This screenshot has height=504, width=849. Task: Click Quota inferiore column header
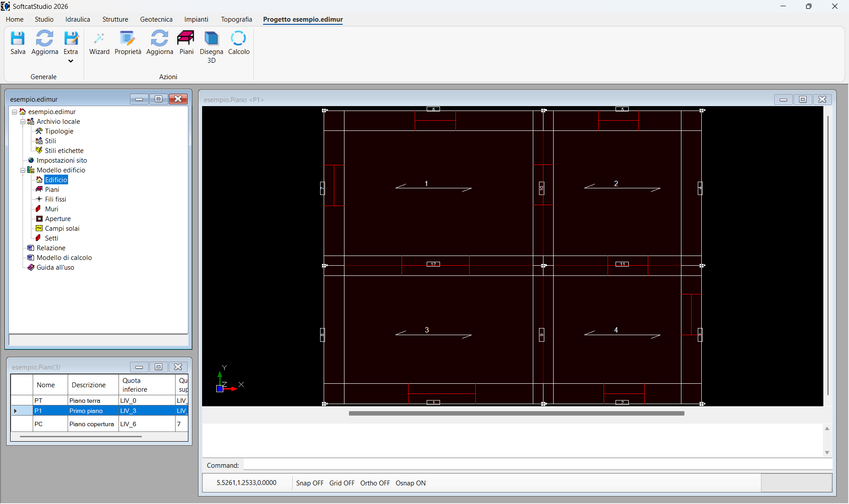146,385
